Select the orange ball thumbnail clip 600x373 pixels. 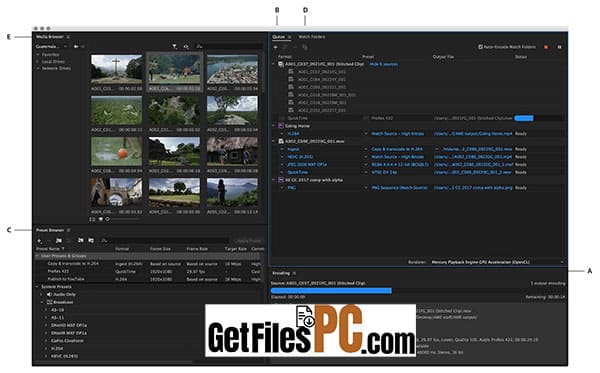tap(116, 151)
